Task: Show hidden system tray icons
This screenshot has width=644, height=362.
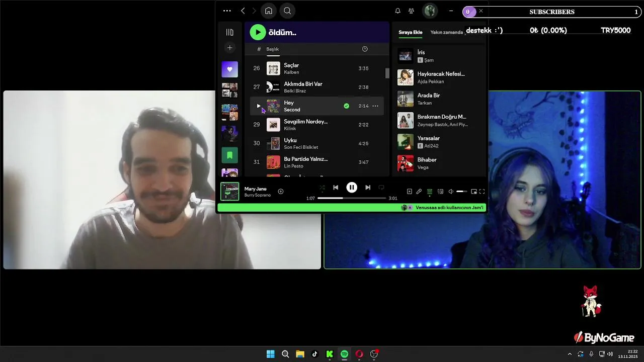Action: (570, 354)
